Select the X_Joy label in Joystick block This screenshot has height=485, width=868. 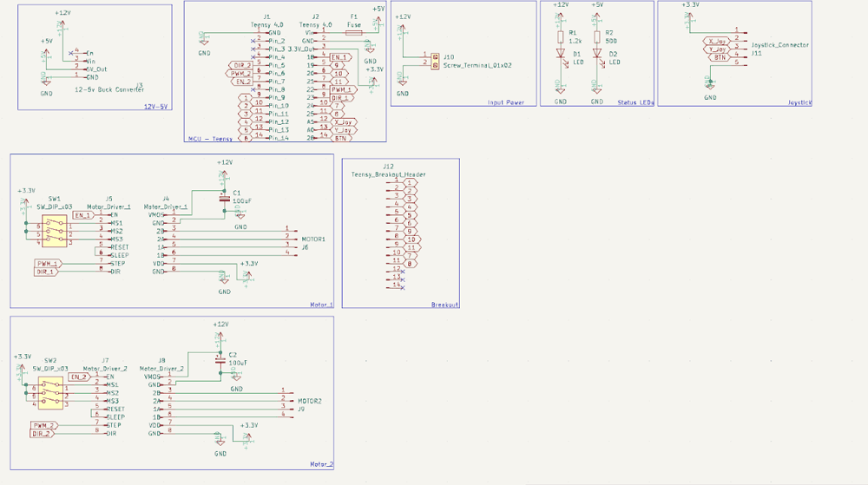[x=717, y=41]
